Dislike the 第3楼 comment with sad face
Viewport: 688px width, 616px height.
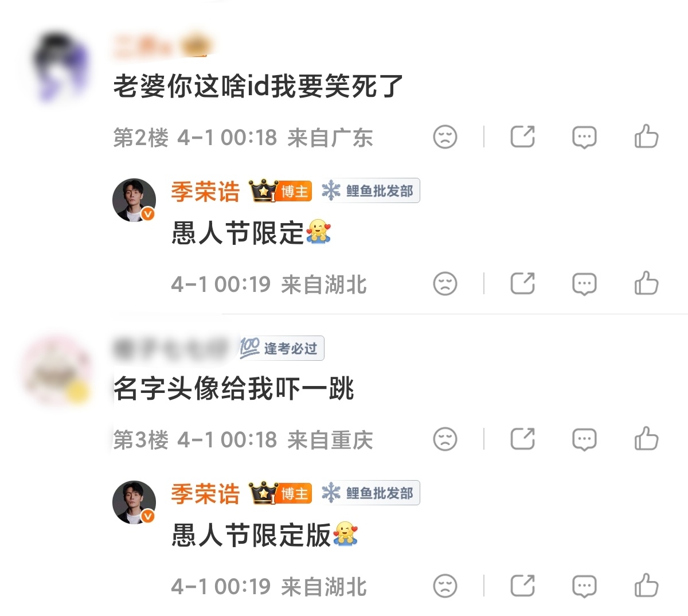coord(445,439)
